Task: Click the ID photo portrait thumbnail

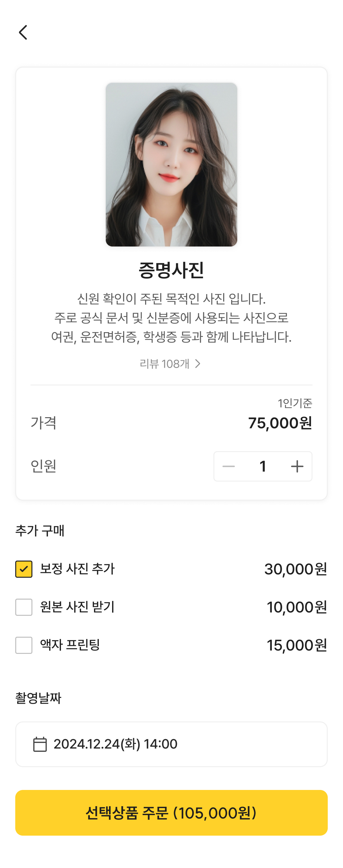Action: (171, 164)
